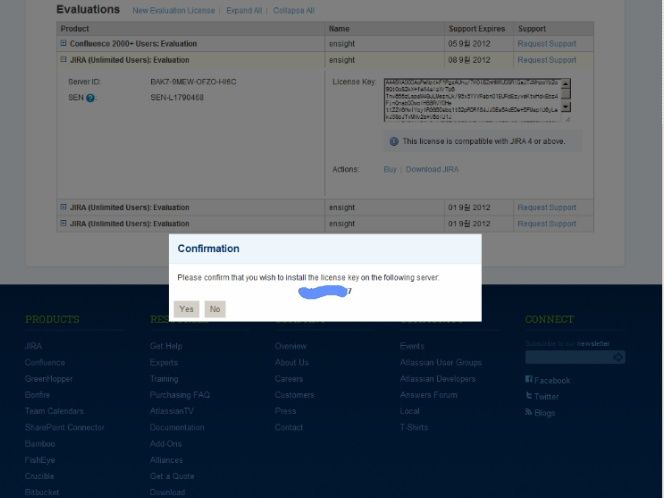Image resolution: width=664 pixels, height=498 pixels.
Task: Click the Support Expires column header
Action: (x=477, y=29)
